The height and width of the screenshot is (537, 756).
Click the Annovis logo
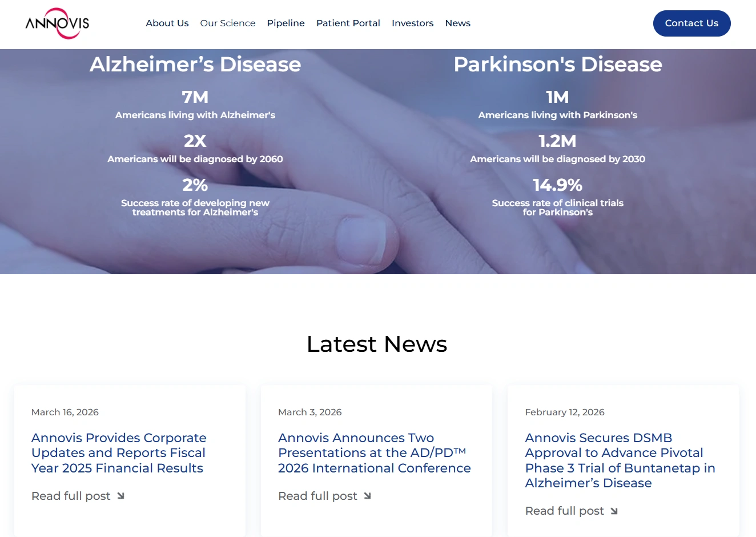(57, 23)
